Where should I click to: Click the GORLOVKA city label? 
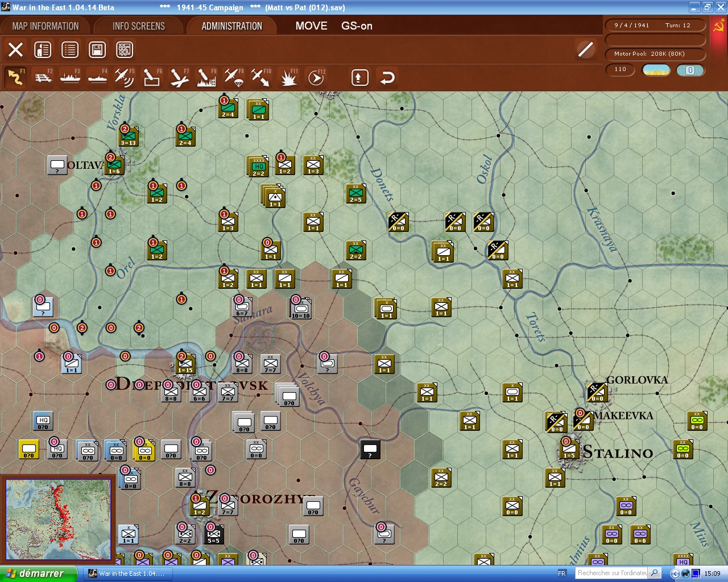[x=637, y=380]
